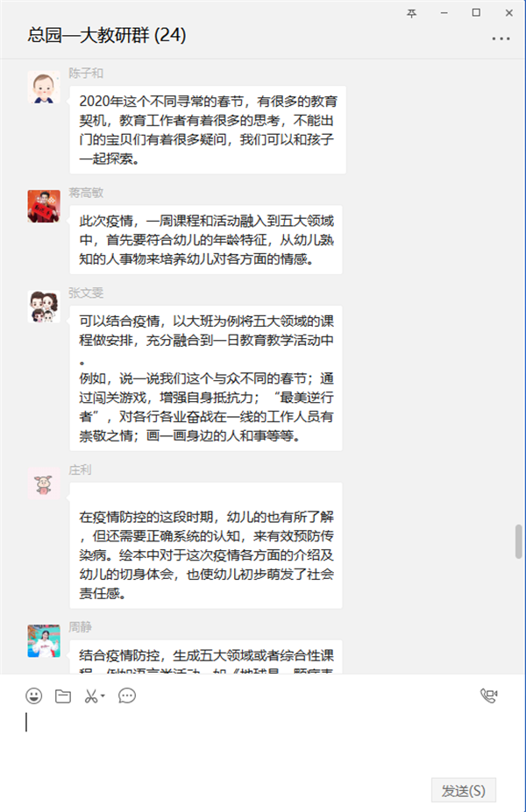Open 周静's avatar
Image resolution: width=526 pixels, height=812 pixels.
pyautogui.click(x=44, y=641)
